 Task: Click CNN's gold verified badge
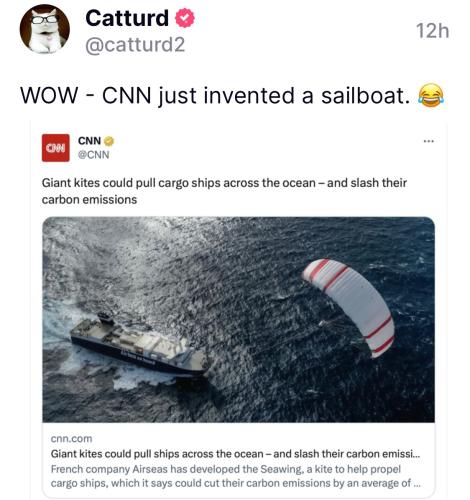tap(109, 141)
